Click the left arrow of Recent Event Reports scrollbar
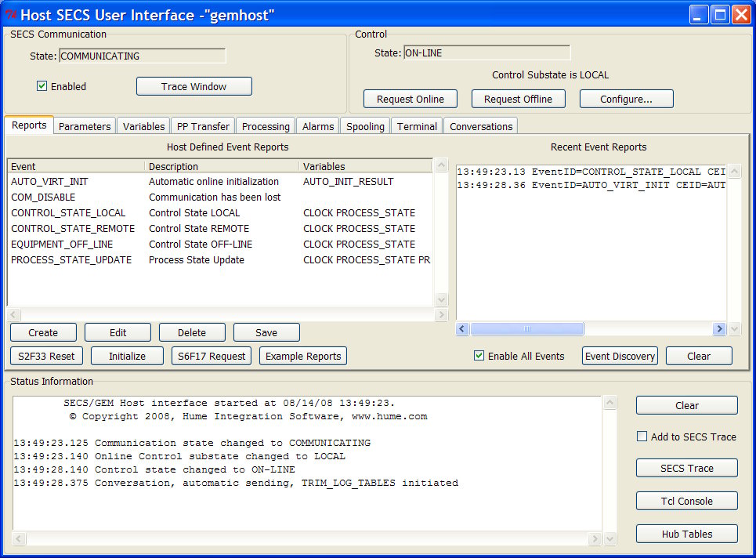Viewport: 756px width, 558px height. click(462, 328)
